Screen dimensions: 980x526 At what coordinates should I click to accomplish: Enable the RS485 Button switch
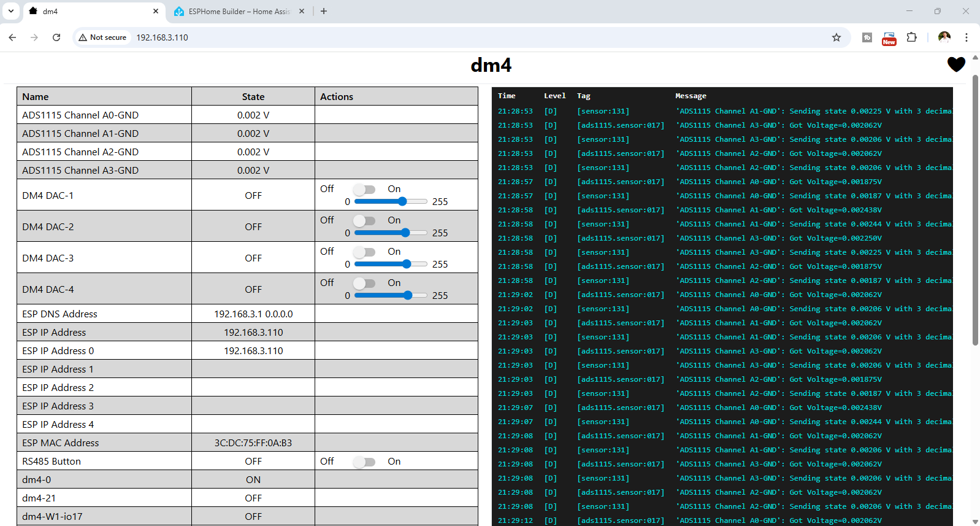click(364, 462)
